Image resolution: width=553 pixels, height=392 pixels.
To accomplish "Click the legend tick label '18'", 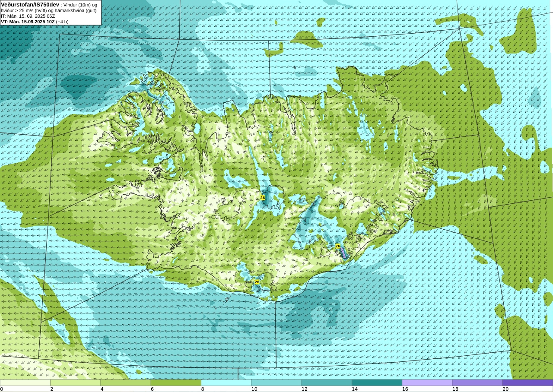I will coord(455,389).
